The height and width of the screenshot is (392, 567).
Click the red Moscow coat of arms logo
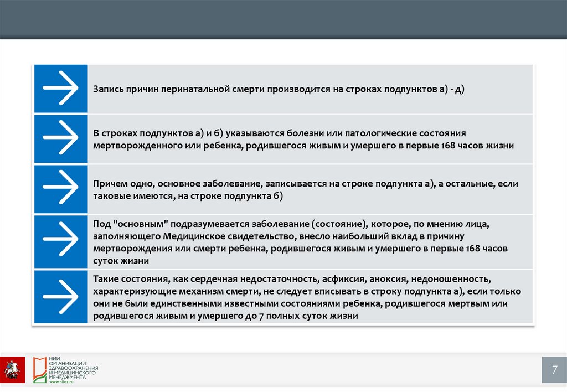click(12, 369)
